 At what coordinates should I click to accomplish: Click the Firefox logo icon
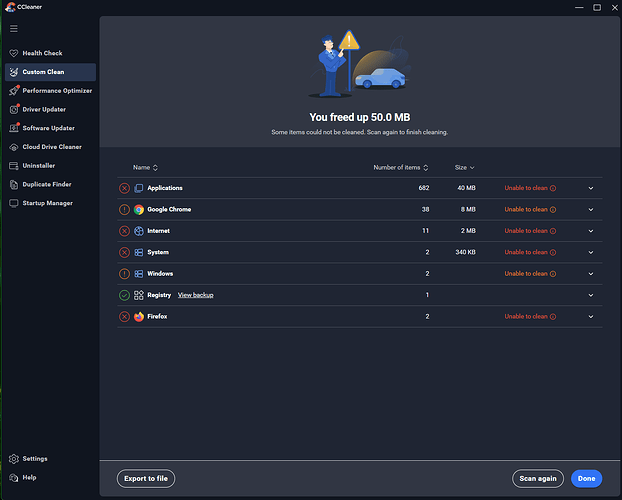click(x=139, y=317)
